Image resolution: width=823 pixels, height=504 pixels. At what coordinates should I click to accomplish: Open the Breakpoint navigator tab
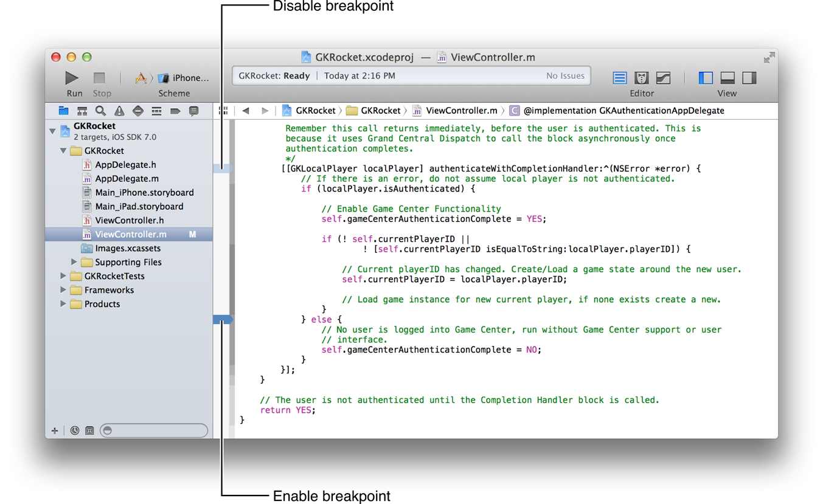coord(175,111)
